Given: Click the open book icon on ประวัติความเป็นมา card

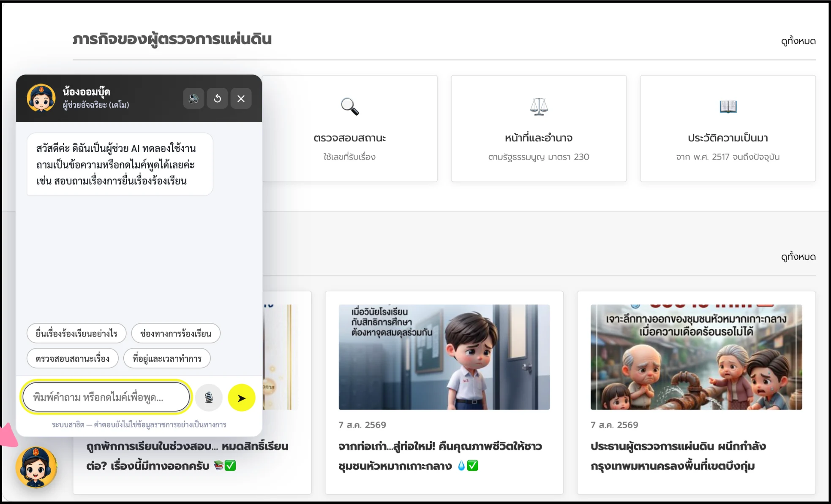Looking at the screenshot, I should pos(728,106).
